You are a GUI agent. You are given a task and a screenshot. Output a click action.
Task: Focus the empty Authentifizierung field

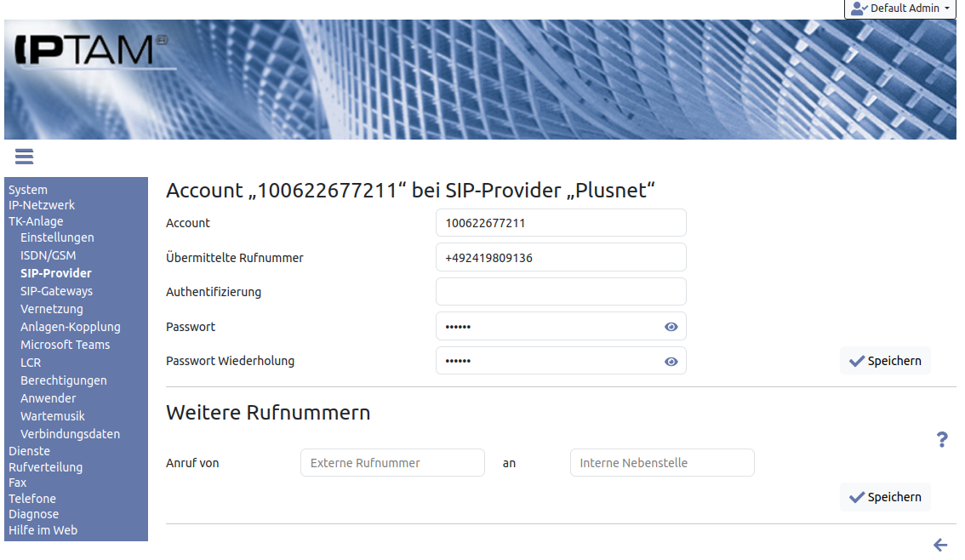561,292
